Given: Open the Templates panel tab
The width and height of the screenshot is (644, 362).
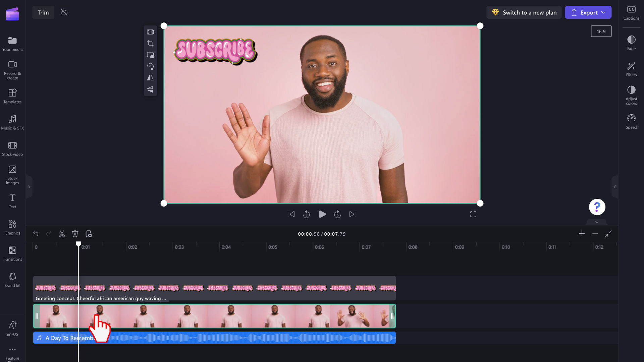Looking at the screenshot, I should point(12,96).
